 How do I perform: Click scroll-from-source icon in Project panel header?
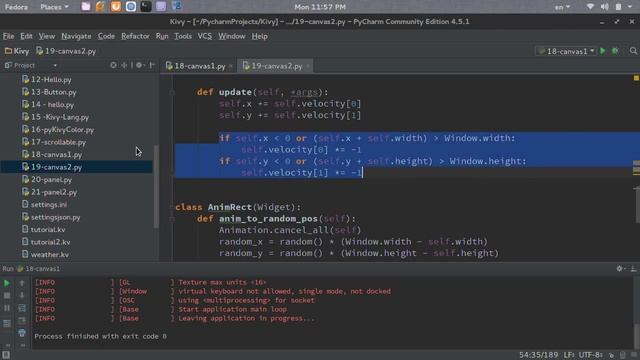click(113, 65)
